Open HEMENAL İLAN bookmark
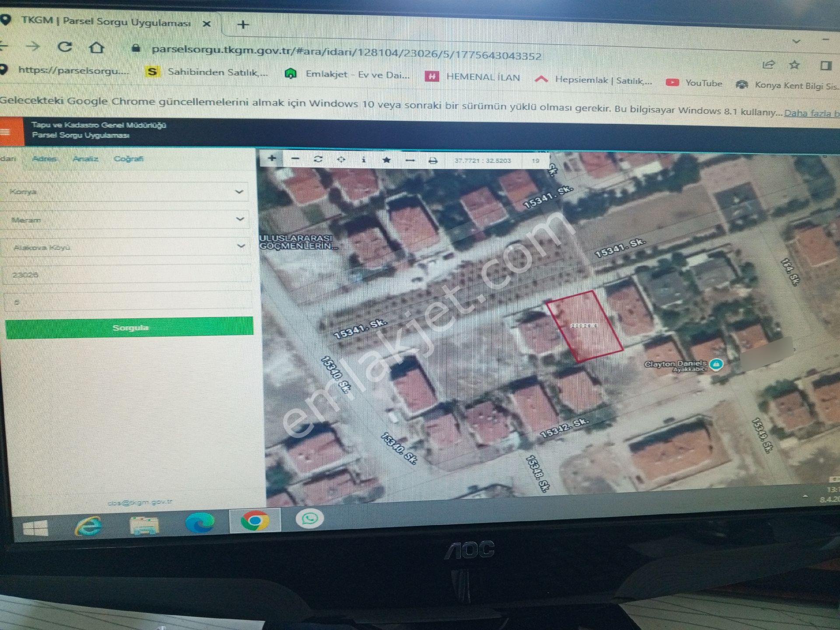Image resolution: width=840 pixels, height=630 pixels. [472, 77]
